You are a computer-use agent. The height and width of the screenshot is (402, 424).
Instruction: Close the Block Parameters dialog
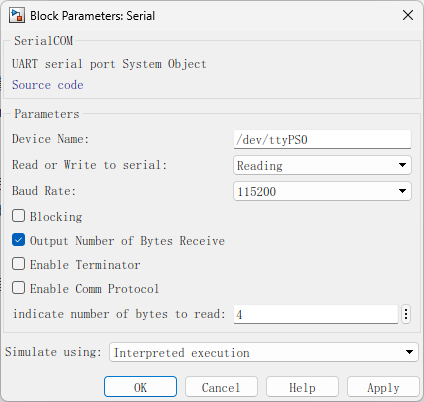point(408,15)
